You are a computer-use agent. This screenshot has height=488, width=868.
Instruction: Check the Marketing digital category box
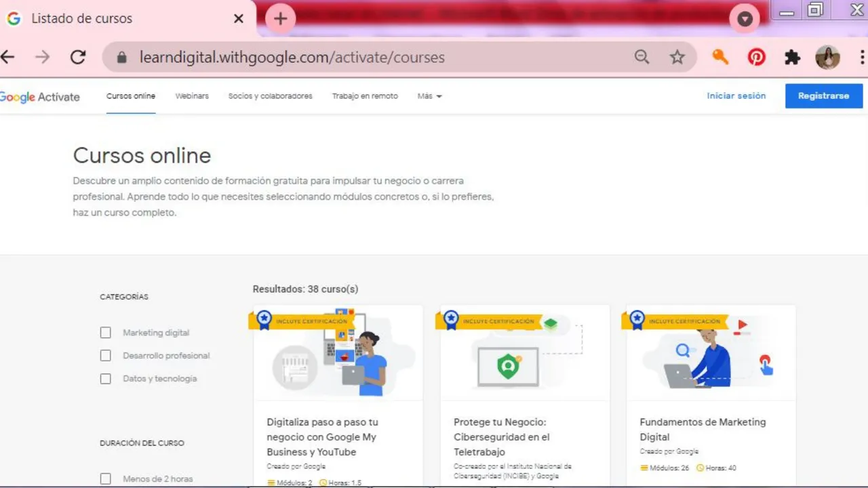(x=105, y=333)
